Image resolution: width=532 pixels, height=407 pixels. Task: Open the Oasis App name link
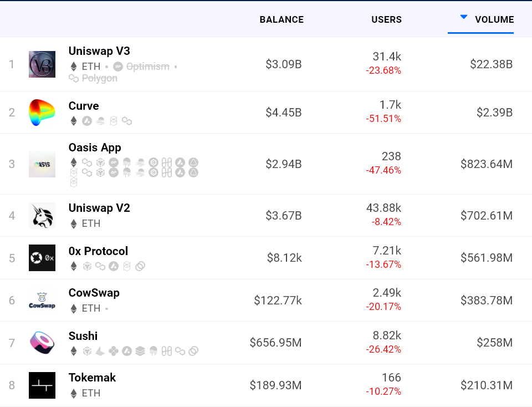click(95, 147)
